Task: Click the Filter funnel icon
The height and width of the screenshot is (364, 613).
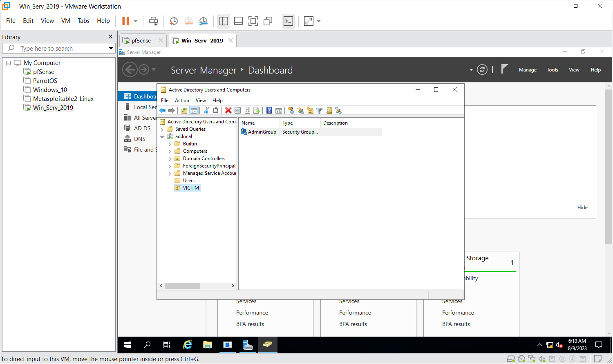Action: point(320,110)
